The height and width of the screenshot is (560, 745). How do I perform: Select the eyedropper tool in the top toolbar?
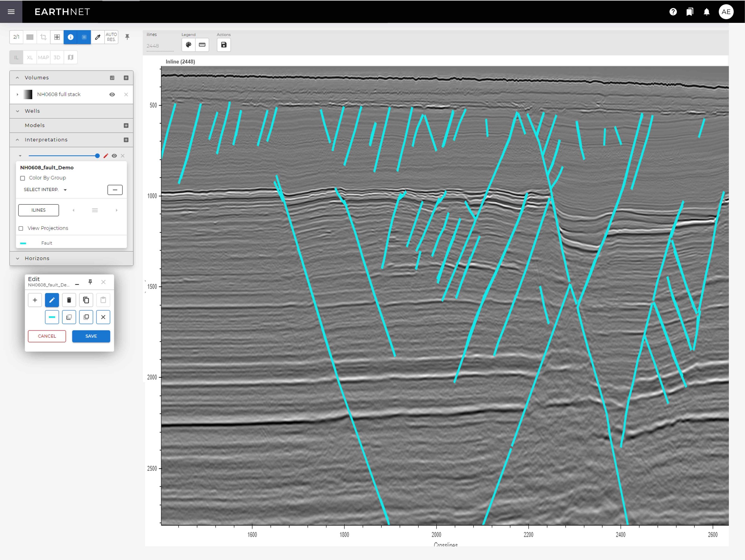98,37
